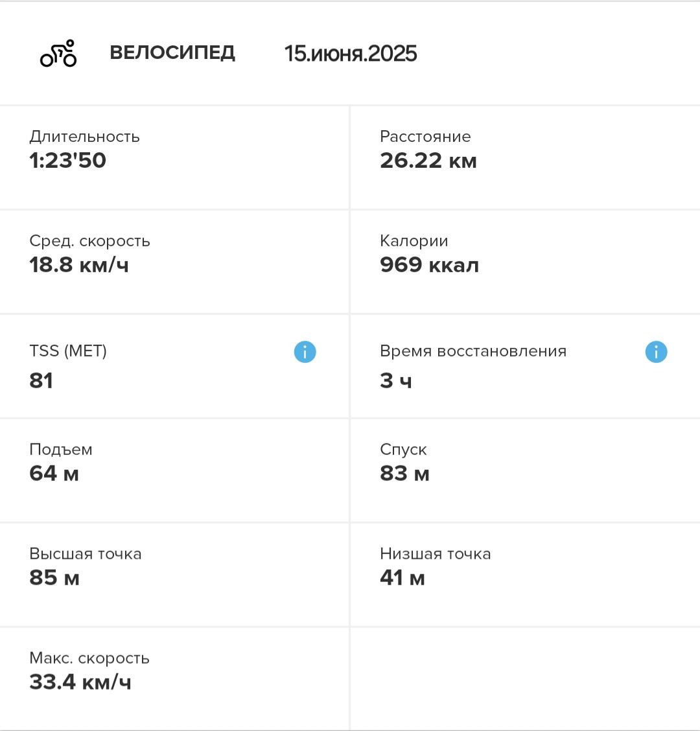Select Время восстановления label

tap(473, 351)
